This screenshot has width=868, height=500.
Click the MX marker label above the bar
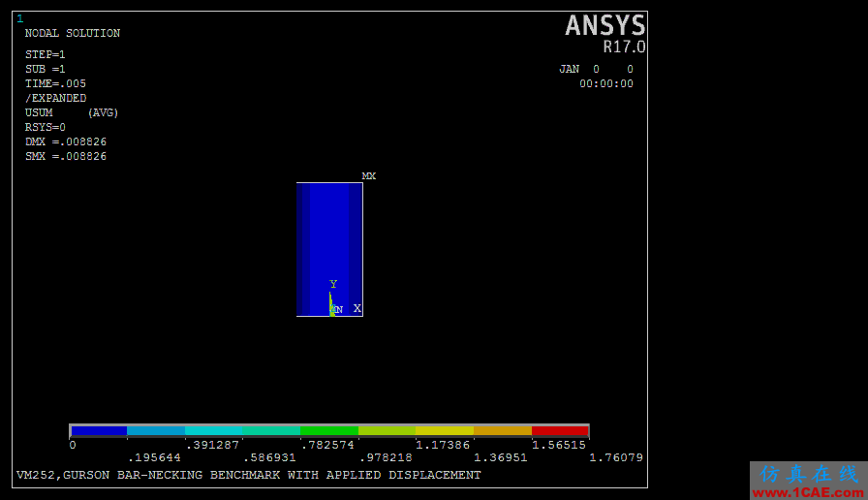tap(369, 176)
